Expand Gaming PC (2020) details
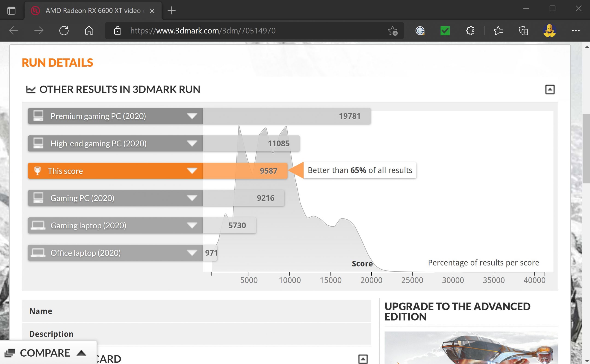Image resolution: width=590 pixels, height=364 pixels. (x=192, y=198)
